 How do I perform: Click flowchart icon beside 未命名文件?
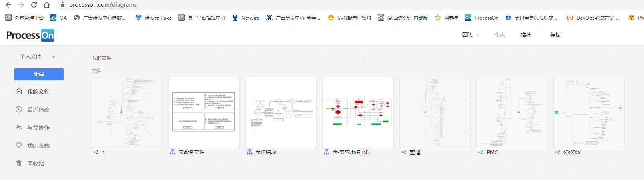point(173,152)
